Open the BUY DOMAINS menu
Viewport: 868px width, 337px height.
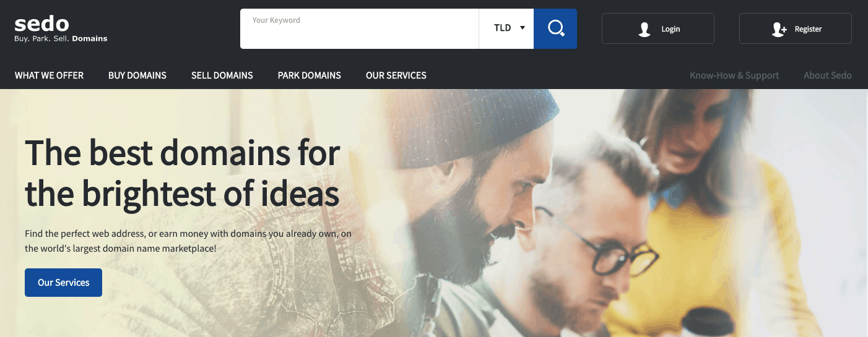pos(137,75)
